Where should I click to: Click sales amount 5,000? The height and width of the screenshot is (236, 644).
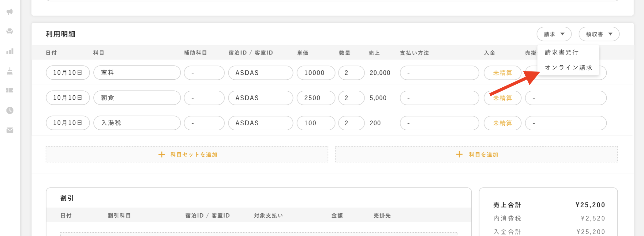tap(378, 98)
